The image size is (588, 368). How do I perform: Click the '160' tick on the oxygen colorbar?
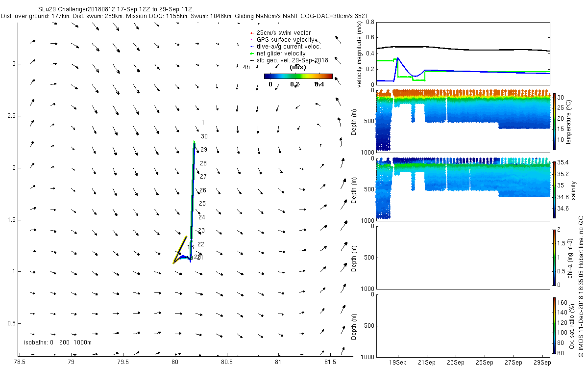pyautogui.click(x=562, y=302)
